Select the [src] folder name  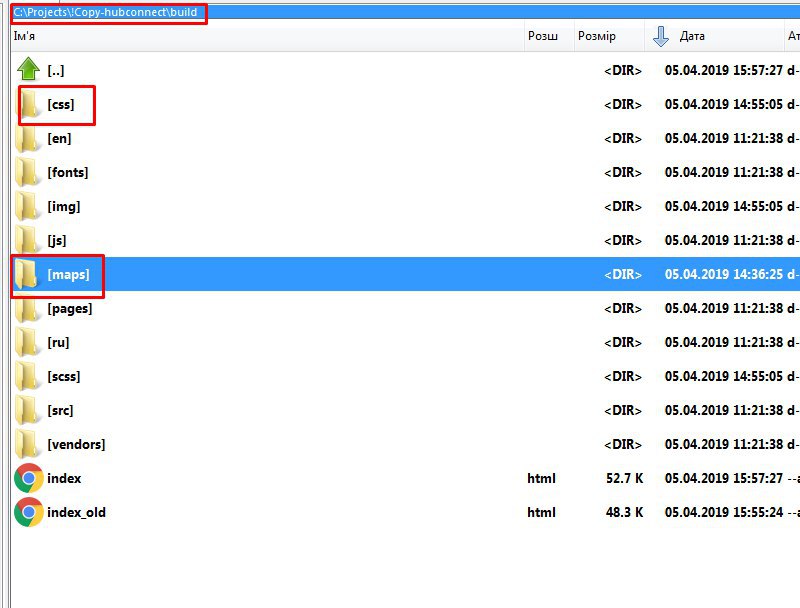click(60, 411)
